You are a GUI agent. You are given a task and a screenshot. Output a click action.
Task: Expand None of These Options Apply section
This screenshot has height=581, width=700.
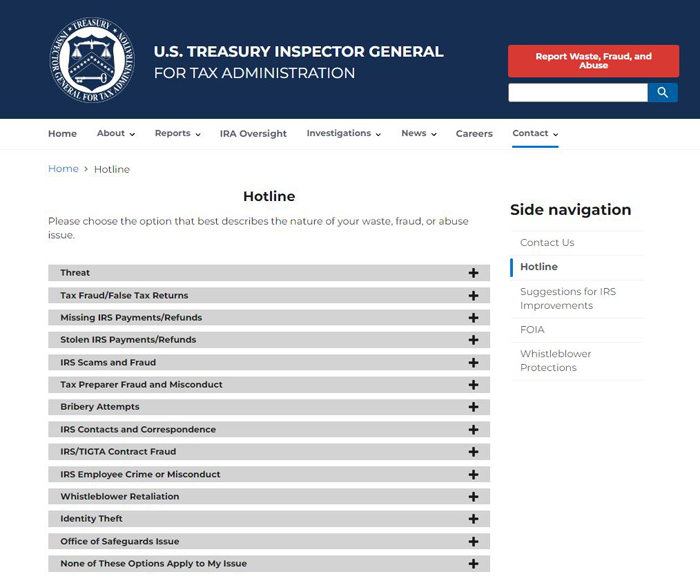(269, 564)
